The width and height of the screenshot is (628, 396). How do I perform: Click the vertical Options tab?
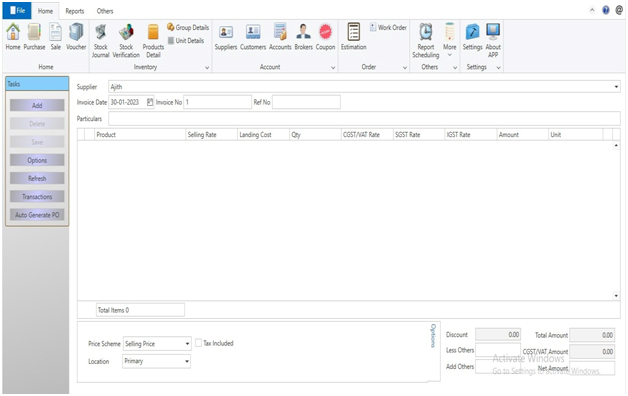click(433, 336)
